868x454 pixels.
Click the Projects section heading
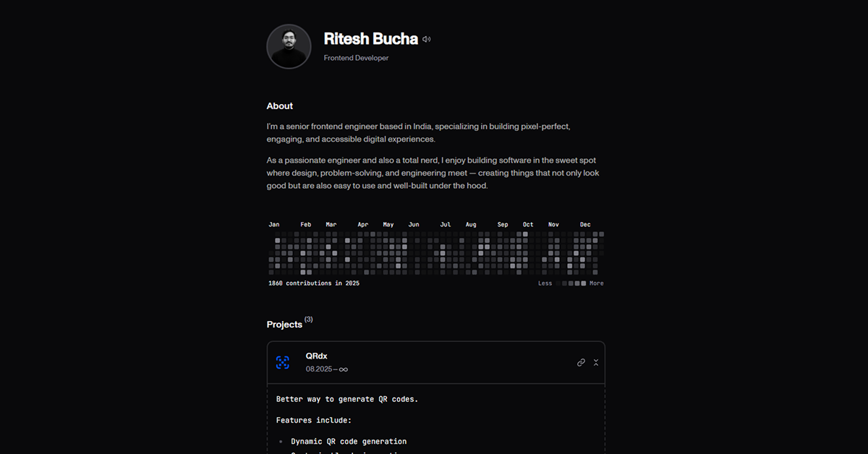pos(285,324)
